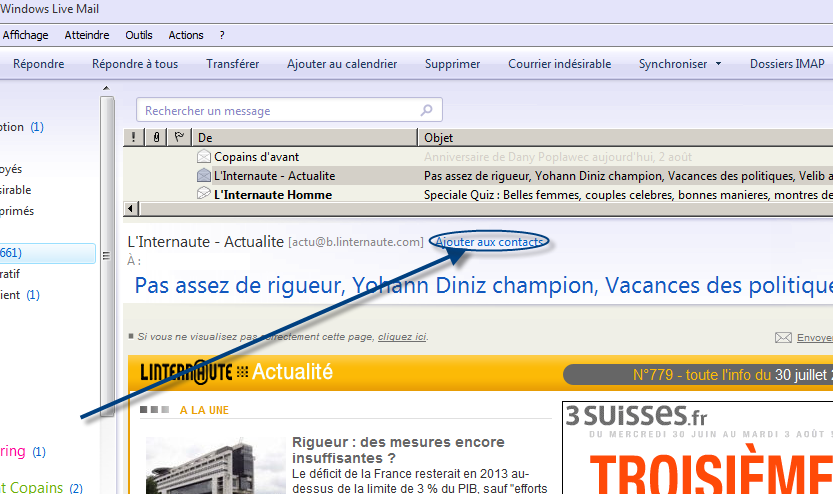Click the Transférer button

pyautogui.click(x=232, y=64)
